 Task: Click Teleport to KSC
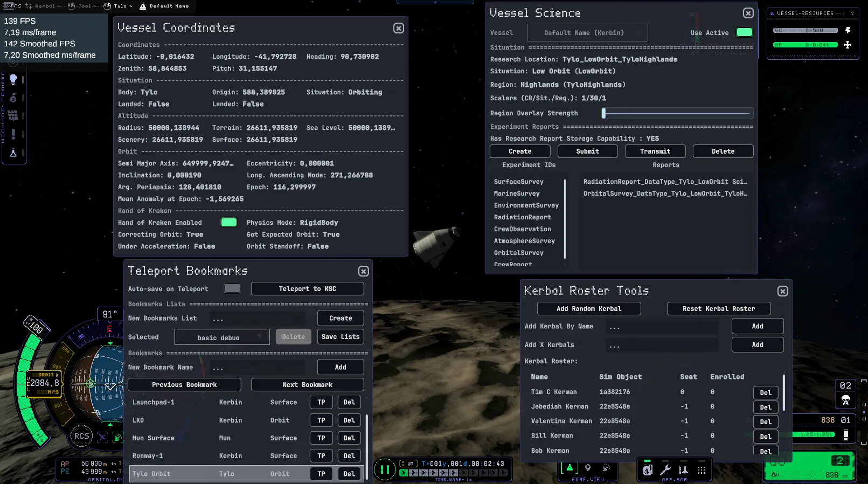(308, 289)
